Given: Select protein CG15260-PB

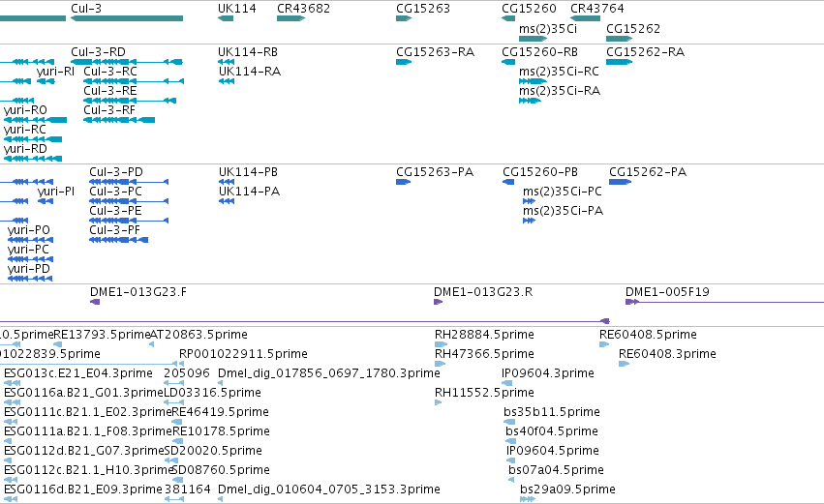Looking at the screenshot, I should [540, 172].
